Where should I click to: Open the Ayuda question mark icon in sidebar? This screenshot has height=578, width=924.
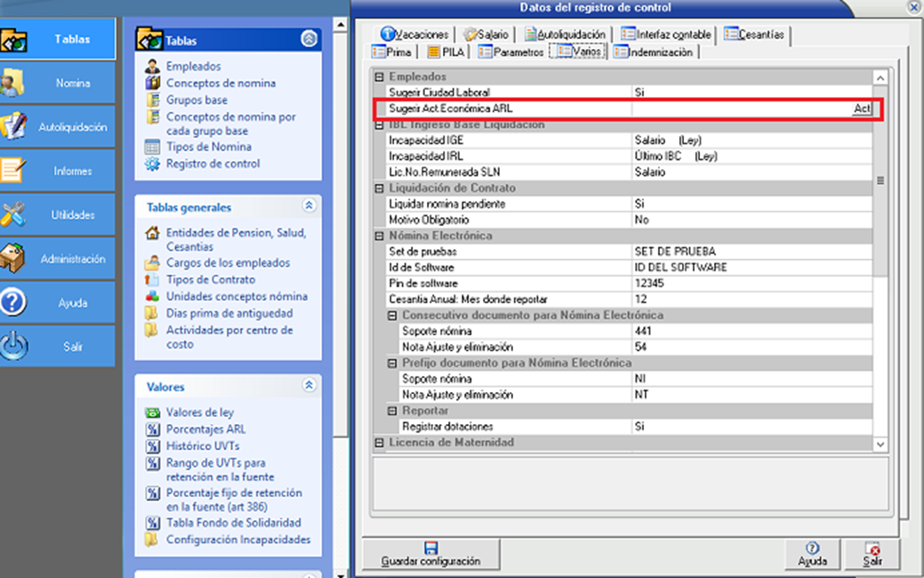coord(13,302)
